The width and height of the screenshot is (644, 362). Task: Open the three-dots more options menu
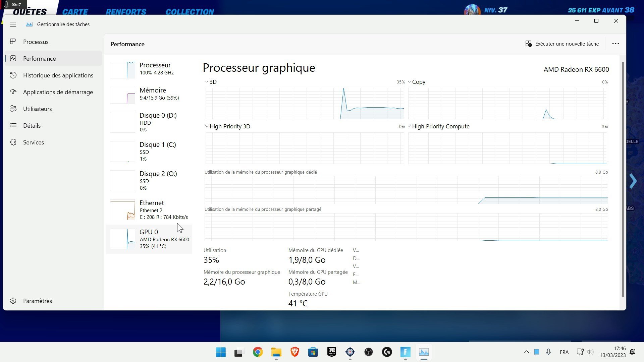[x=615, y=44]
